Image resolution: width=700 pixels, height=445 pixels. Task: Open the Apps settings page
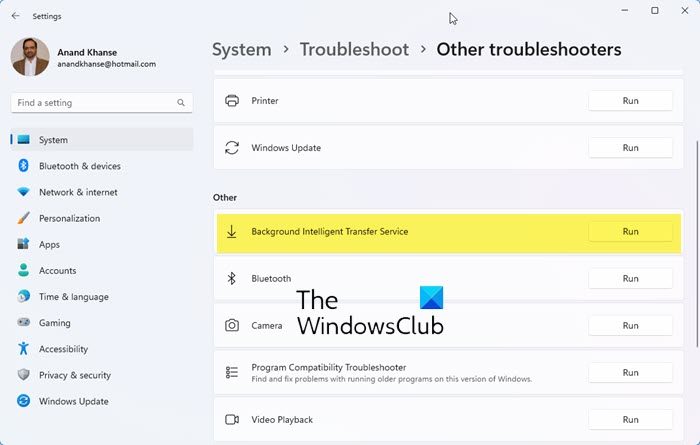point(102,245)
